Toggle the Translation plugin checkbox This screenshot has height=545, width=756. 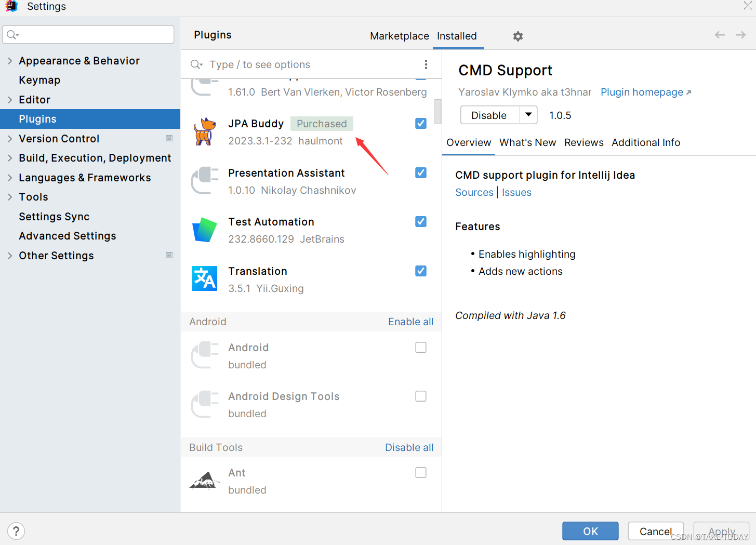421,271
